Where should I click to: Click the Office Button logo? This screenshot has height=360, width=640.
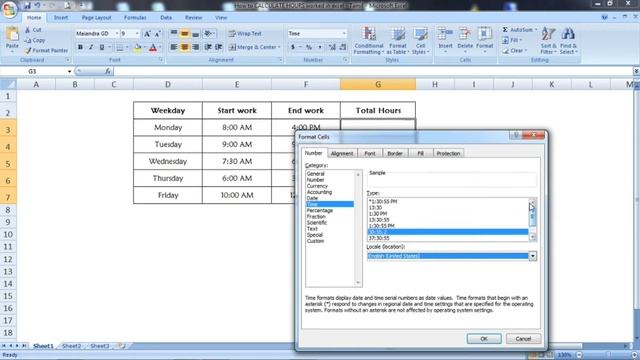pos(9,9)
